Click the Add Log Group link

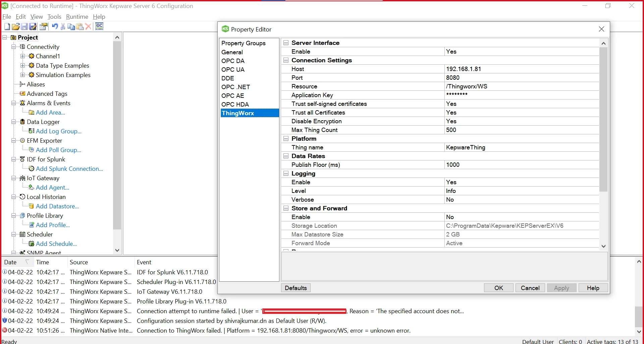(x=59, y=131)
